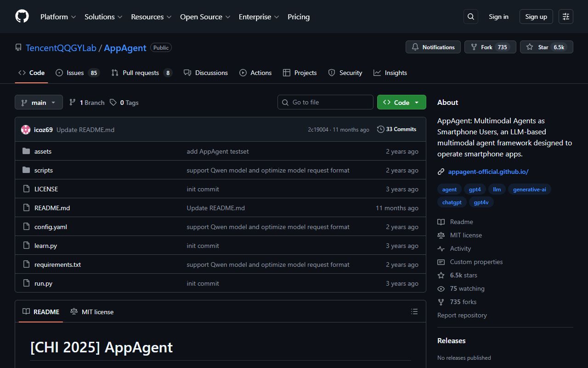588x368 pixels.
Task: Switch to the Pull requests tab
Action: point(141,72)
